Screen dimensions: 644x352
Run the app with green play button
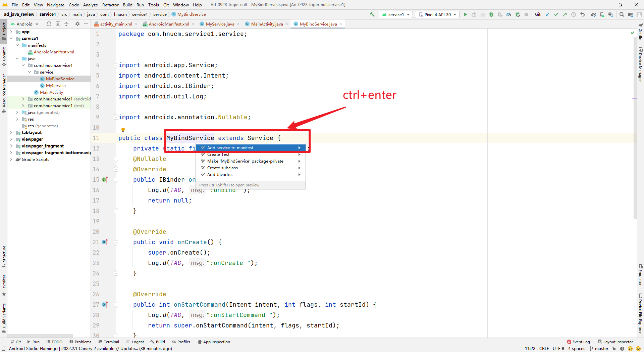pyautogui.click(x=465, y=14)
